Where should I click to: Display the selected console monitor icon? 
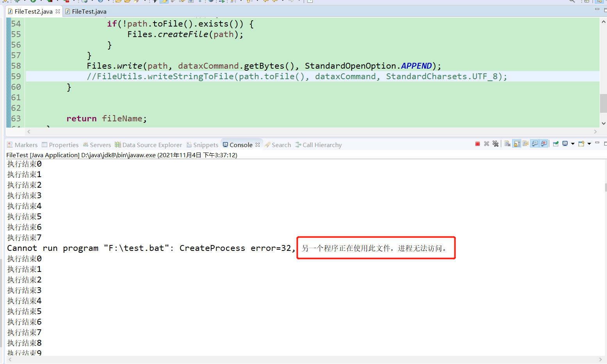[x=565, y=144]
